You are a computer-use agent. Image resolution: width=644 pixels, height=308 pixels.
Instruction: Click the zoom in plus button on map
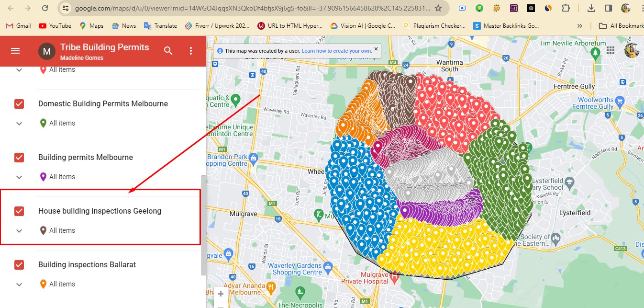(221, 294)
